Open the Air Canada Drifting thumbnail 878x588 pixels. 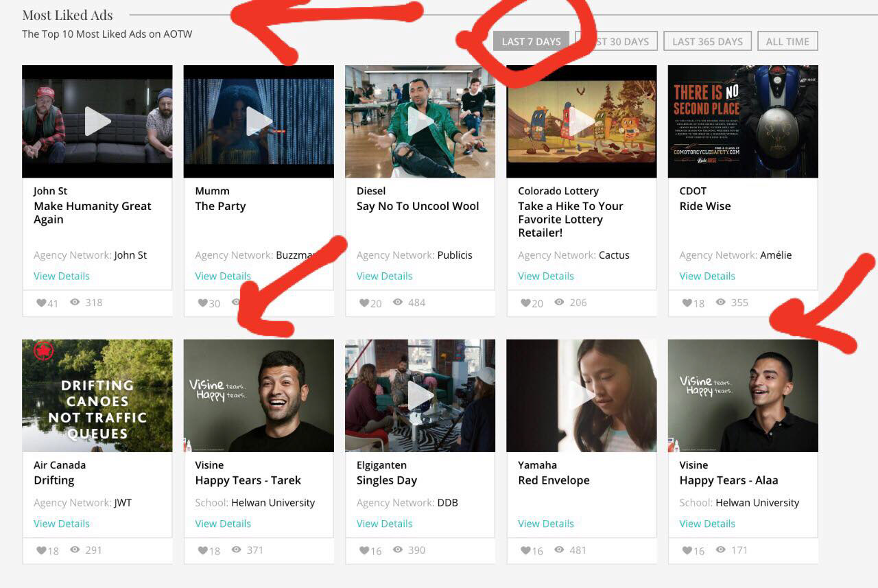coord(97,395)
